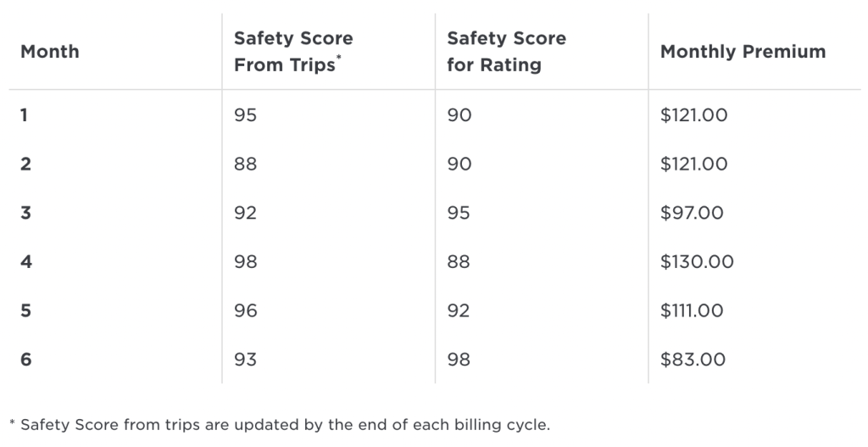The height and width of the screenshot is (447, 868).
Task: Click the Month column header
Action: pos(50,52)
